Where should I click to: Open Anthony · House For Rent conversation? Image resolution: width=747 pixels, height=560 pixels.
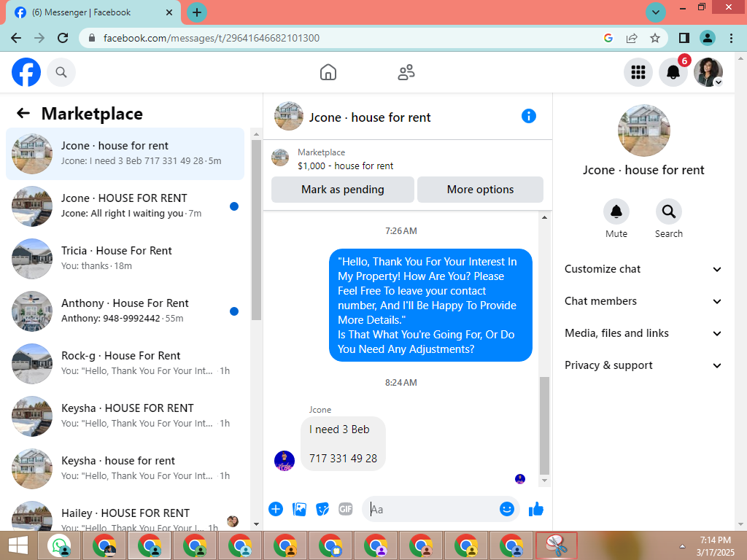pyautogui.click(x=125, y=311)
